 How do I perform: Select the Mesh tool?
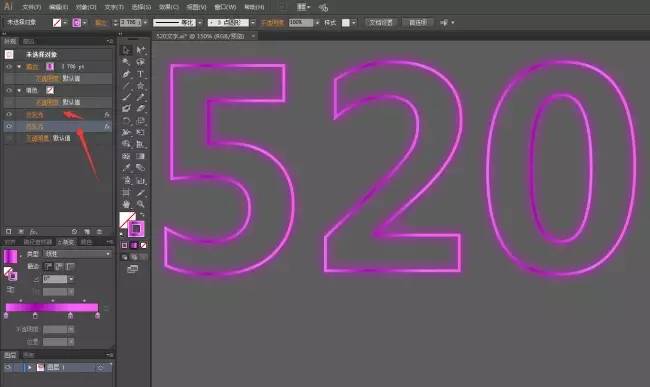126,156
